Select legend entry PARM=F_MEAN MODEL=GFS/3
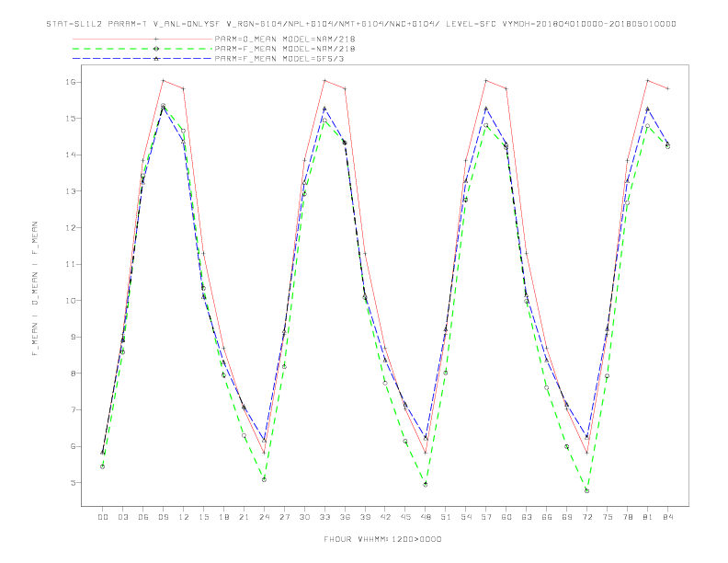This screenshot has width=728, height=563. 279,59
